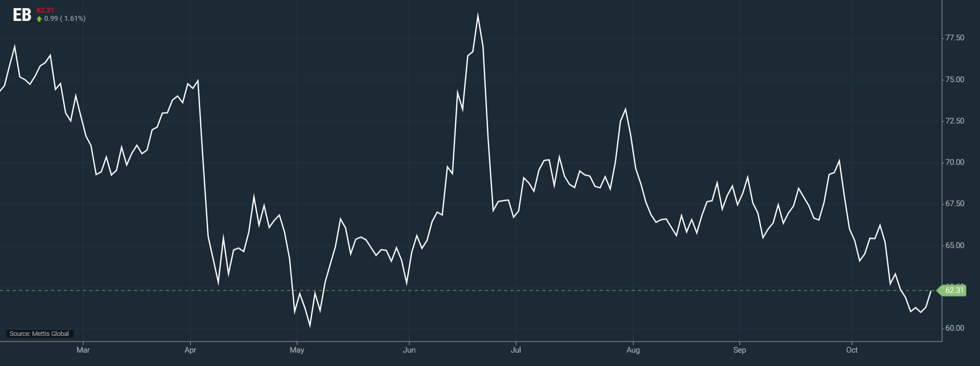Select the Apr label on time axis
The height and width of the screenshot is (366, 980).
pyautogui.click(x=190, y=350)
